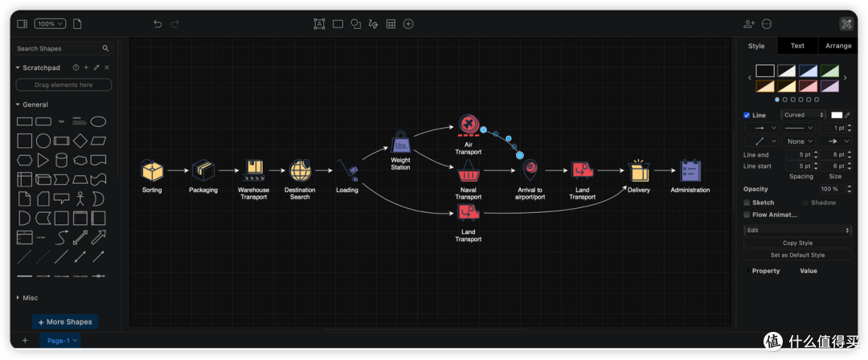Select the actor stick-figure shape
Image resolution: width=868 pixels, height=360 pixels.
(80, 198)
